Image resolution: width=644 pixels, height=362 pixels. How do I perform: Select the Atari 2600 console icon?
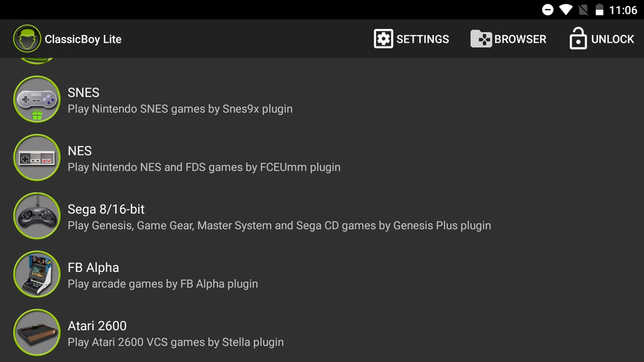pos(37,332)
